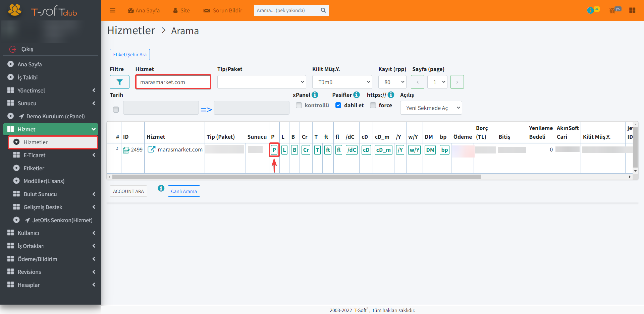Click the /Y button in the service row
This screenshot has height=314, width=644.
(400, 150)
